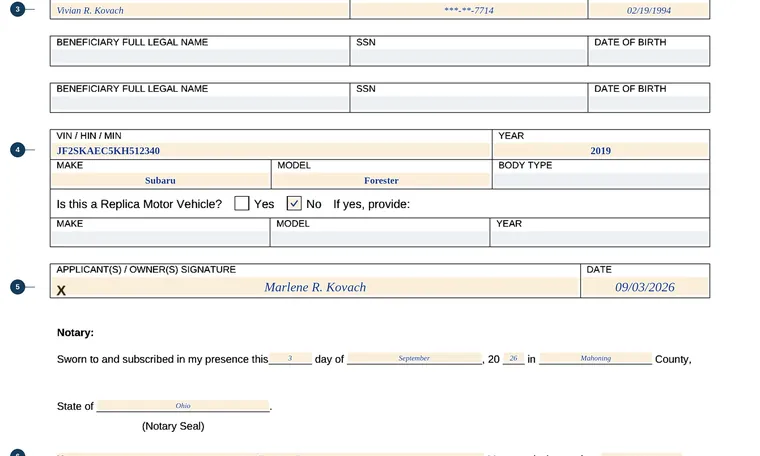The height and width of the screenshot is (456, 760).
Task: Click blank date of birth field above YEAR 2019
Action: (649, 104)
